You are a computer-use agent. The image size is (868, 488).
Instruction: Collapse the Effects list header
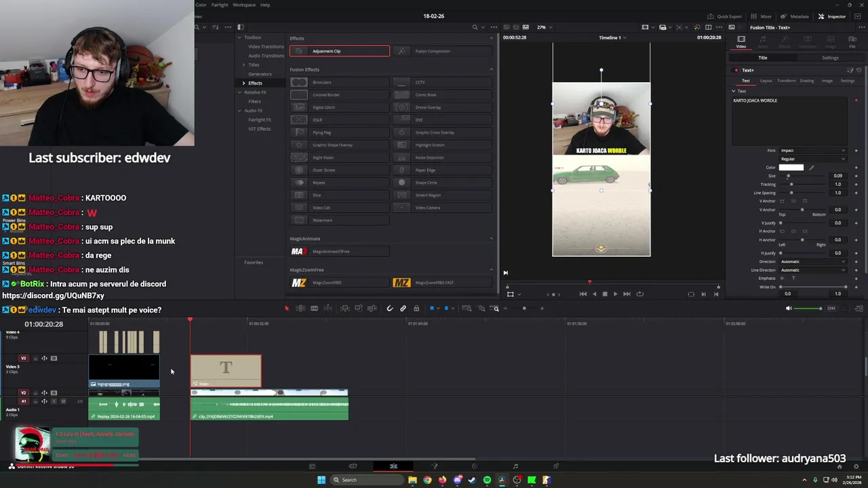[491, 38]
